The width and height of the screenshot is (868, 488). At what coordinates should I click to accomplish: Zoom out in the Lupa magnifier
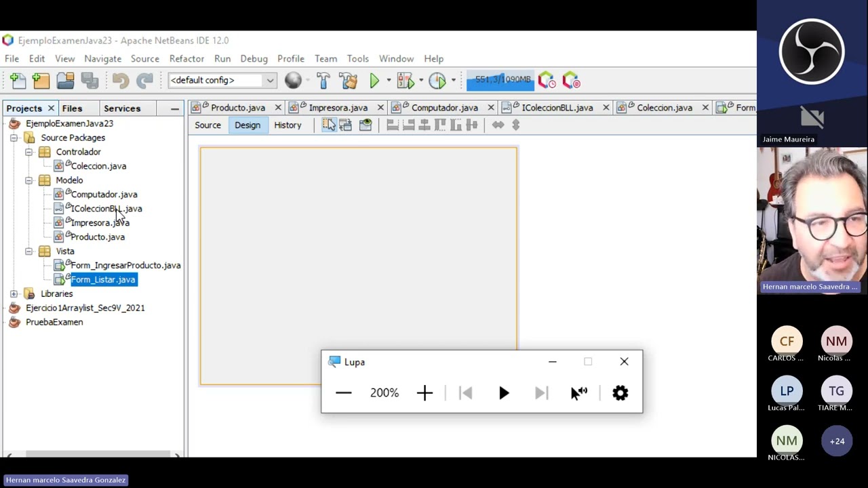344,393
